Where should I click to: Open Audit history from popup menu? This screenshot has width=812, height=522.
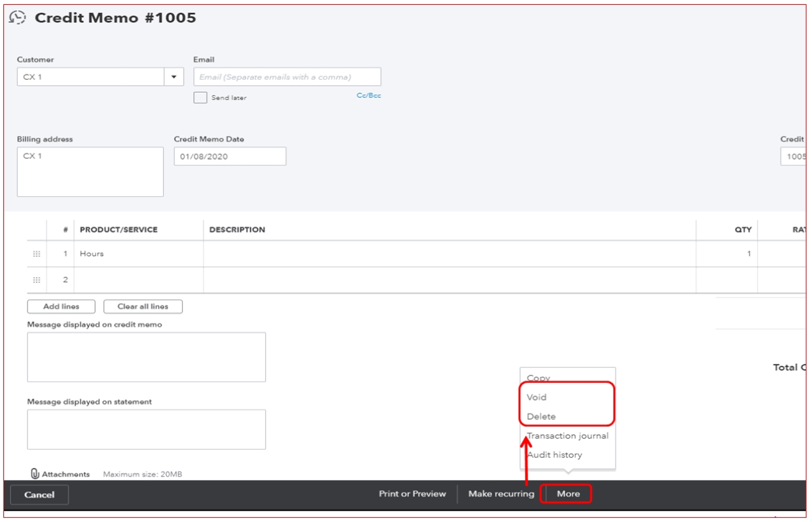554,454
